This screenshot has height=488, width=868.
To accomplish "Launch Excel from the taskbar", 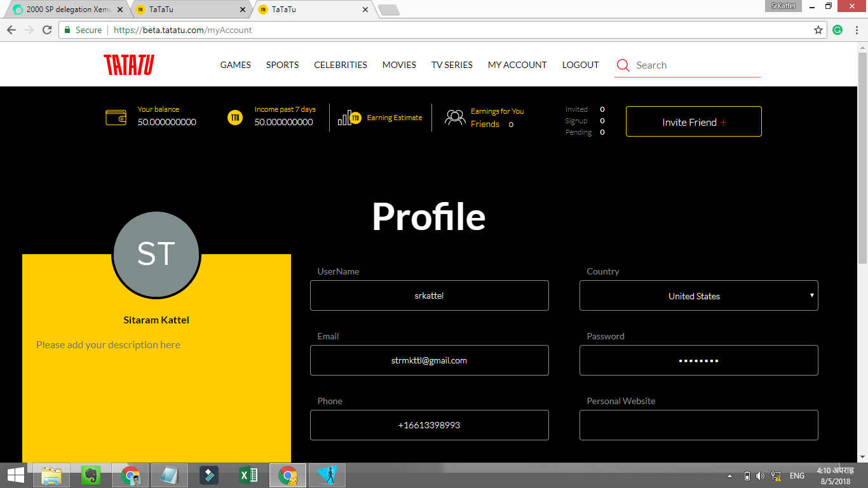I will coord(248,475).
